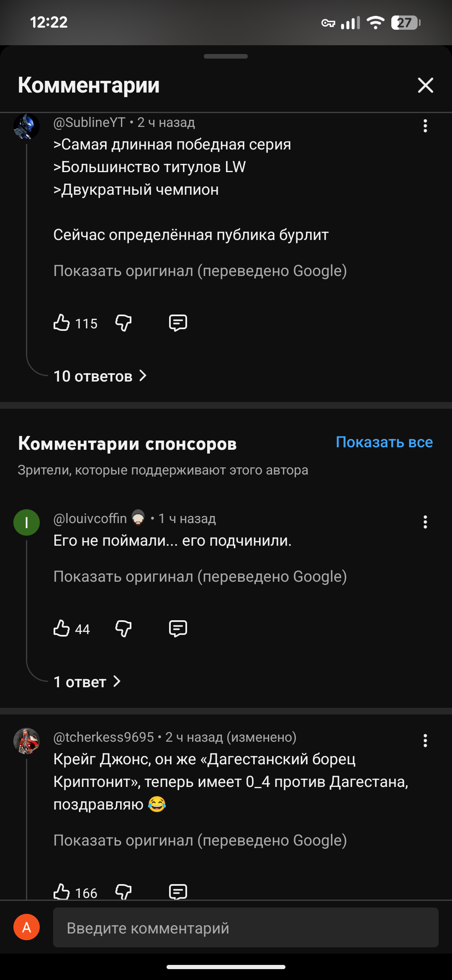Screen dimensions: 452x980
Task: Close the Комментарии panel
Action: (425, 85)
